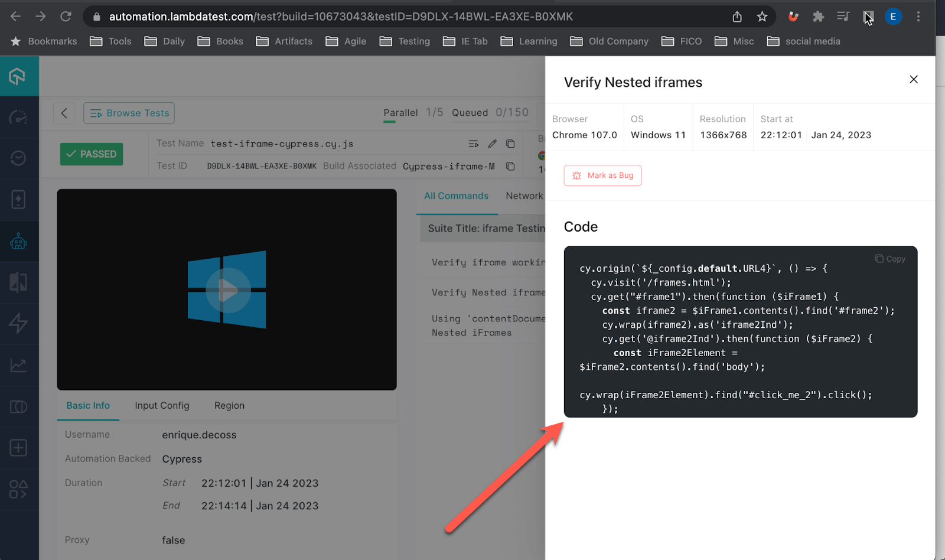This screenshot has width=945, height=560.
Task: Click the Mark as Bug button
Action: click(602, 175)
